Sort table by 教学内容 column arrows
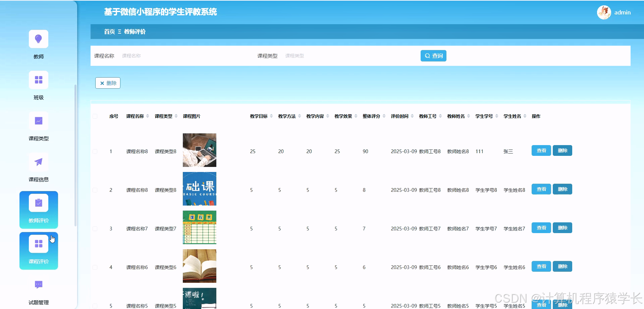 pos(328,116)
